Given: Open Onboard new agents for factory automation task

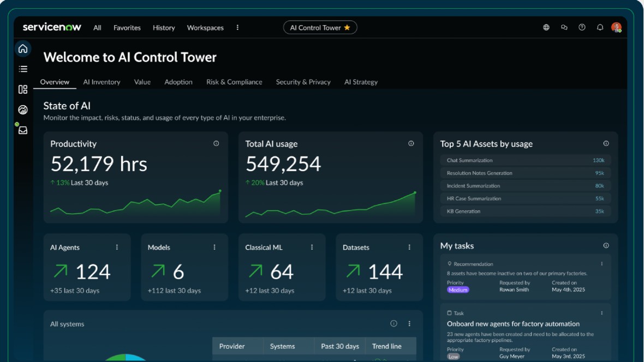Looking at the screenshot, I should click(x=513, y=324).
